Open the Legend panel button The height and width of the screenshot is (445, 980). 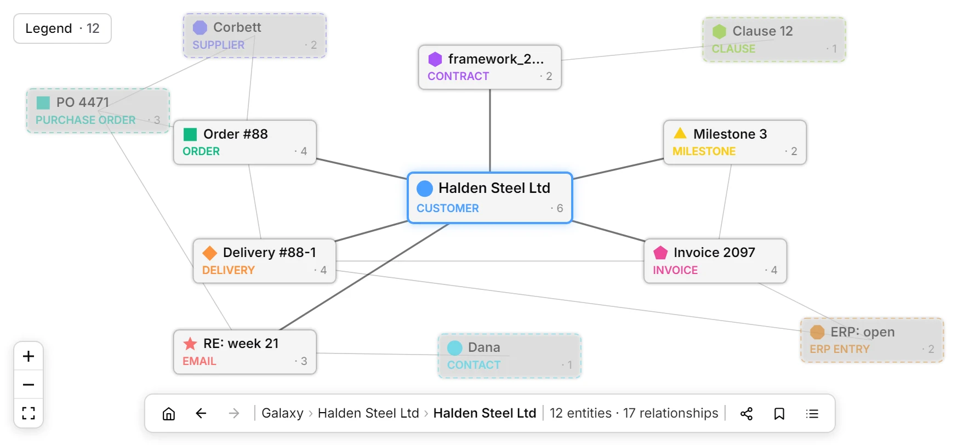click(62, 28)
